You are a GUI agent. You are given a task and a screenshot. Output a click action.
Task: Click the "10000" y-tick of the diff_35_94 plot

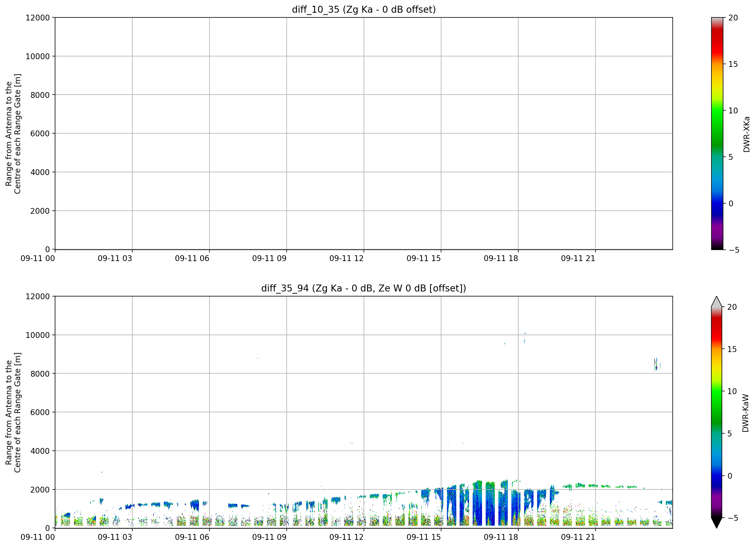[38, 335]
